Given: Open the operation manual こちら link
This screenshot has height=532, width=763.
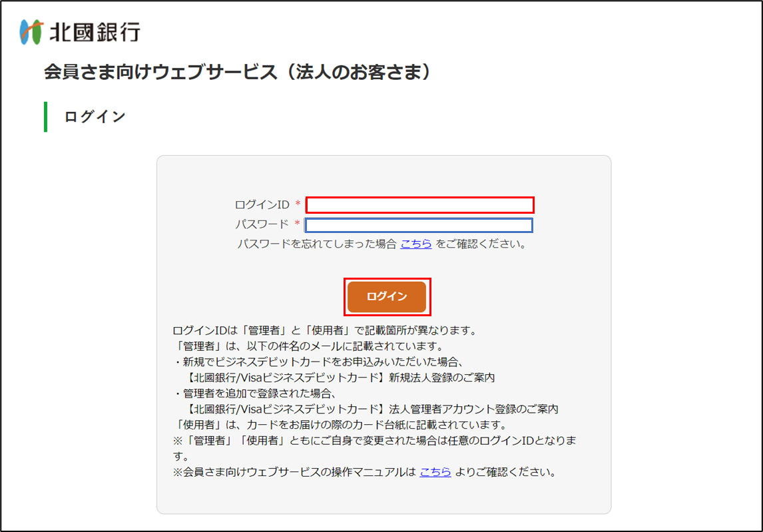Looking at the screenshot, I should [435, 472].
